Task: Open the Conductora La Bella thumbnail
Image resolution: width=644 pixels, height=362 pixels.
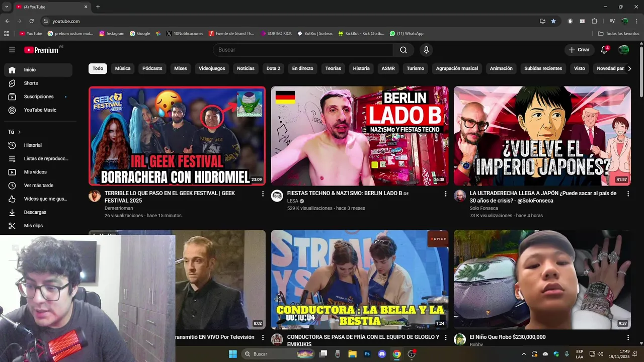Action: coord(360,280)
